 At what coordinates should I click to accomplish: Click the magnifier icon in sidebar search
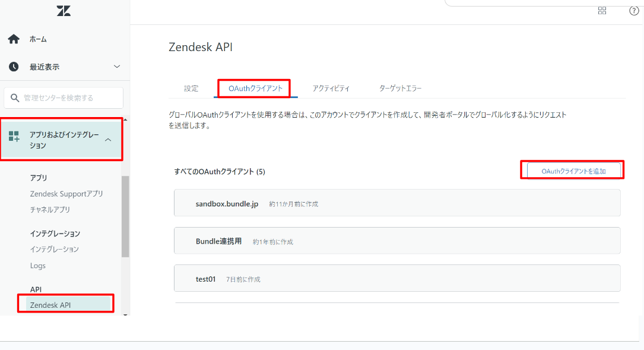click(x=15, y=97)
